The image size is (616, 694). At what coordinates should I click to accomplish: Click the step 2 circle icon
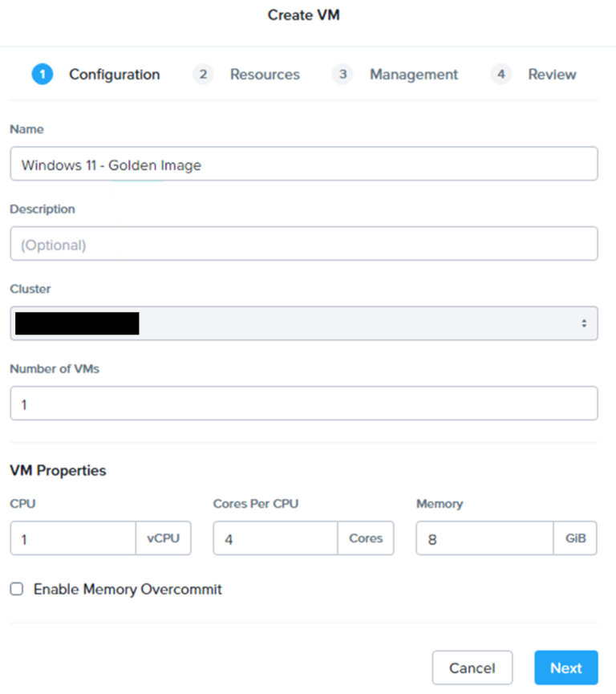(203, 74)
